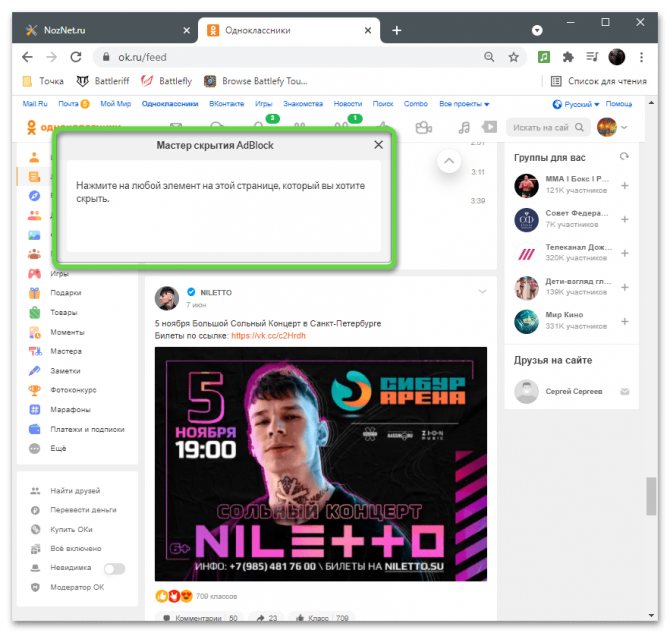Join the MMA Бокс group with plus
This screenshot has height=633, width=670.
point(625,185)
